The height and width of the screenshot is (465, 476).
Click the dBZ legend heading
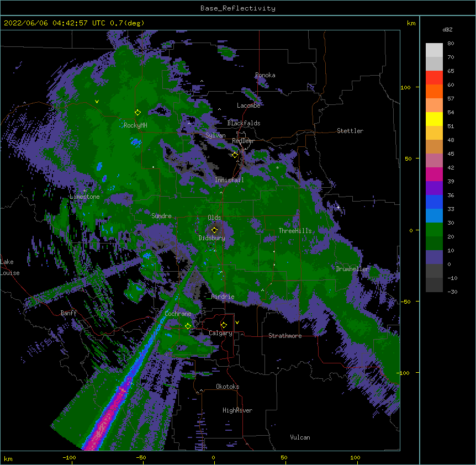coord(447,29)
